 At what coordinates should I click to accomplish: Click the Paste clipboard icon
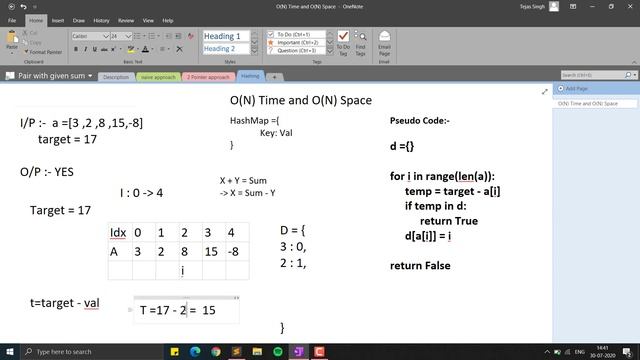coord(12,38)
